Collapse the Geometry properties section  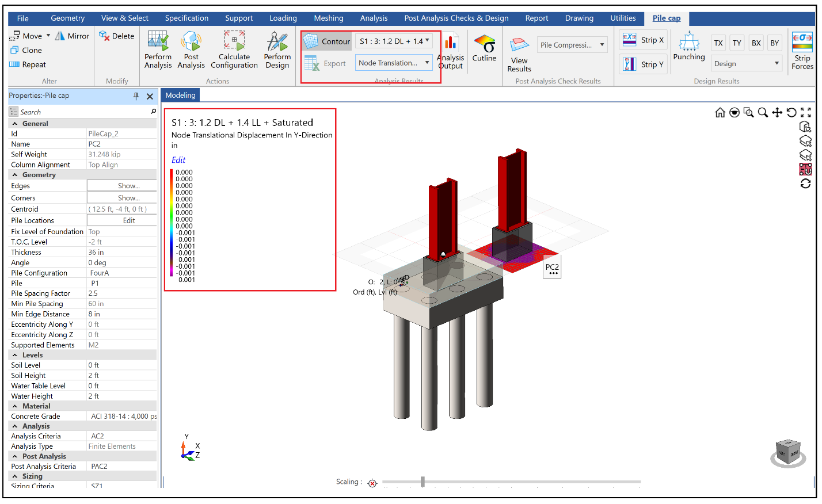[15, 175]
